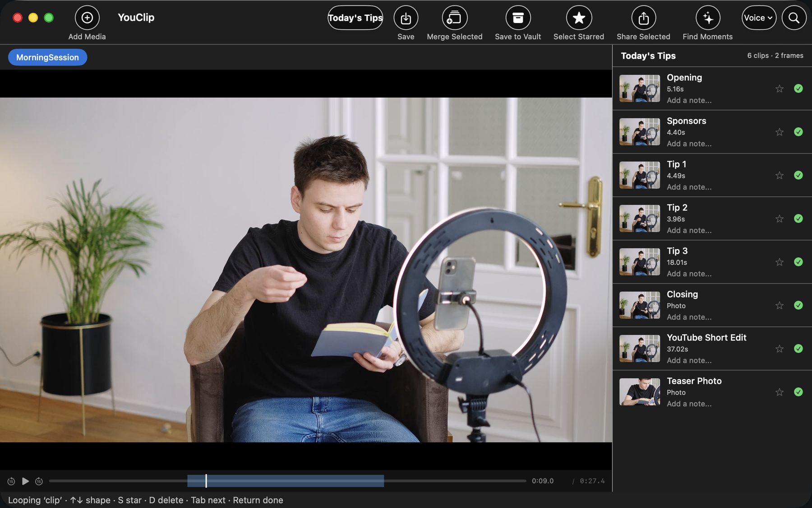812x508 pixels.
Task: Add a note to YouTube Short Edit
Action: coord(689,360)
